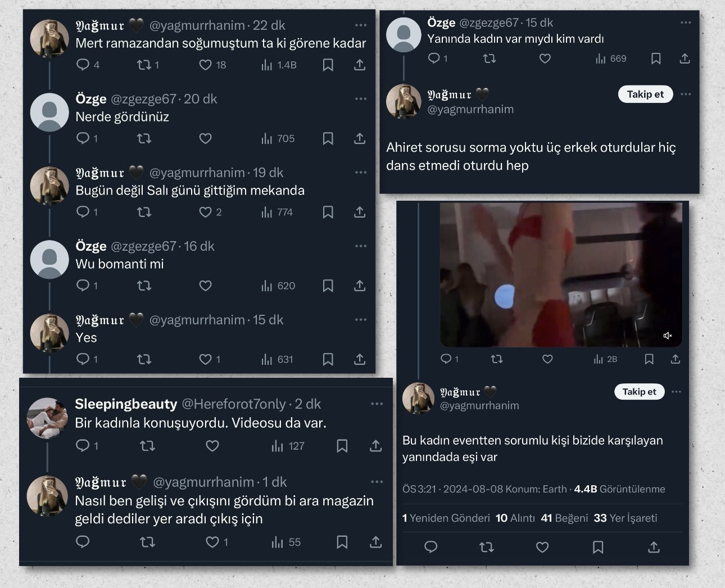Retweet the 'Bir kadınla konuşuyordu' tweet
The width and height of the screenshot is (725, 588).
click(147, 446)
